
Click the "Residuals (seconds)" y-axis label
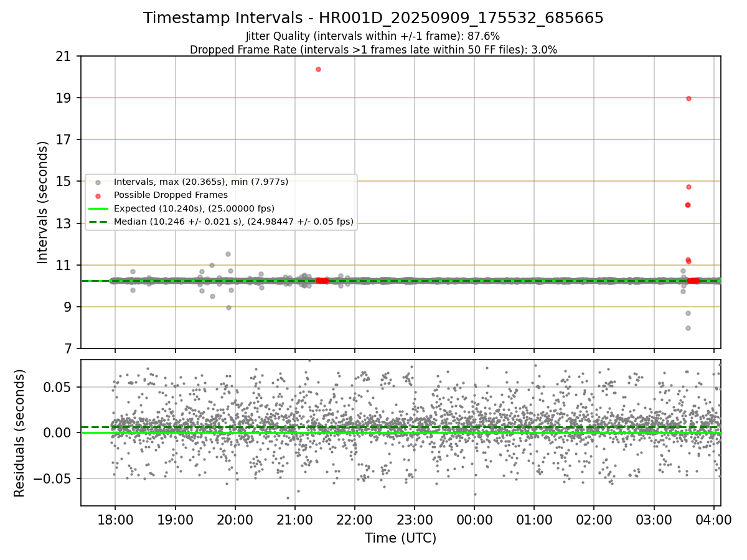pyautogui.click(x=19, y=433)
